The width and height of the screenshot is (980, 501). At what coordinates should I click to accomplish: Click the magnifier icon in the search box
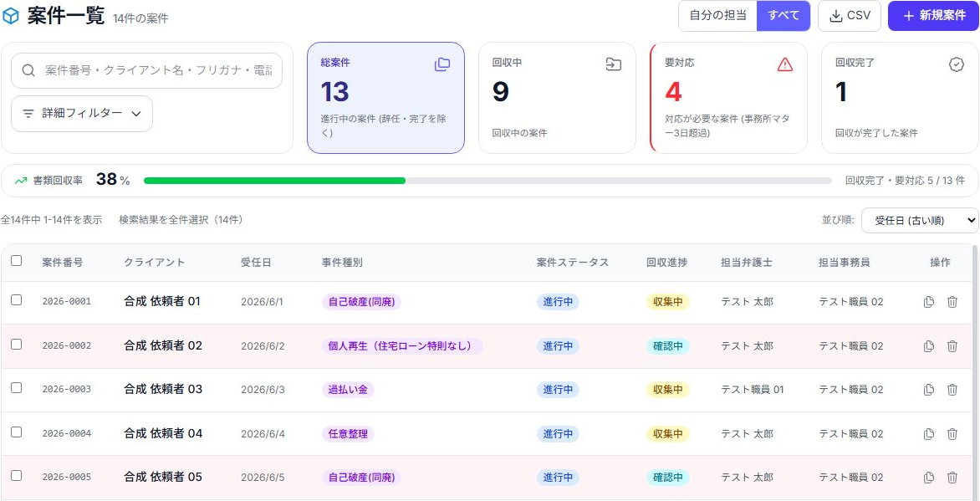click(28, 71)
